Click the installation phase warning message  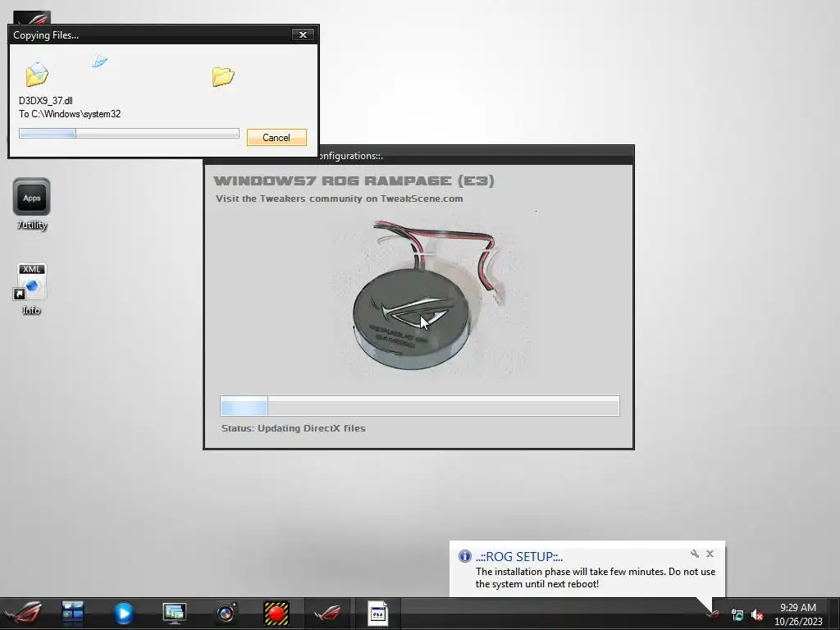click(x=596, y=577)
